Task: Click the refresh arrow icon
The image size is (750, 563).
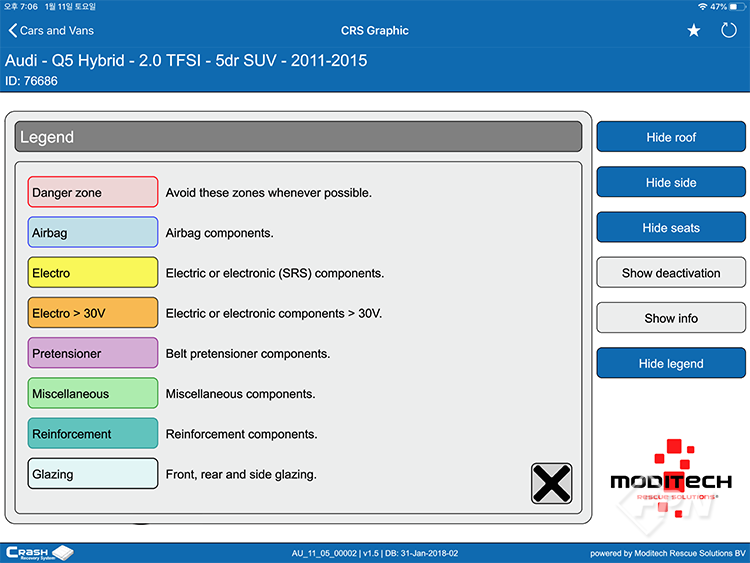Action: 729,31
